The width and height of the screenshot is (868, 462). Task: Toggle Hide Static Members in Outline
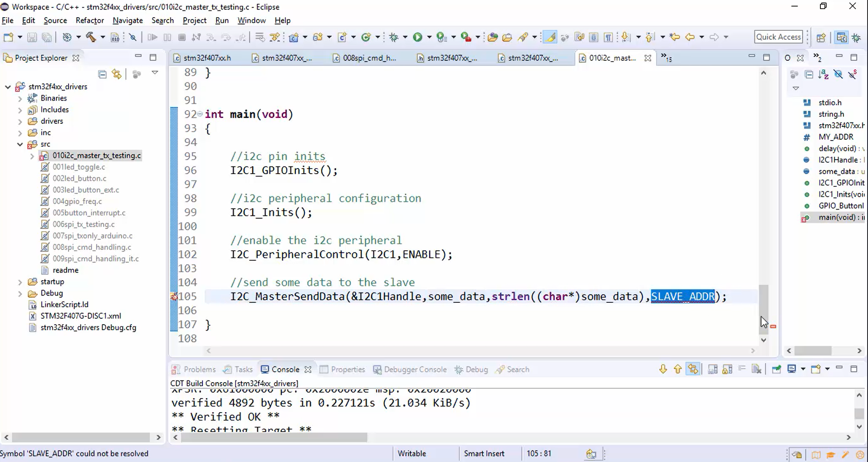click(853, 74)
